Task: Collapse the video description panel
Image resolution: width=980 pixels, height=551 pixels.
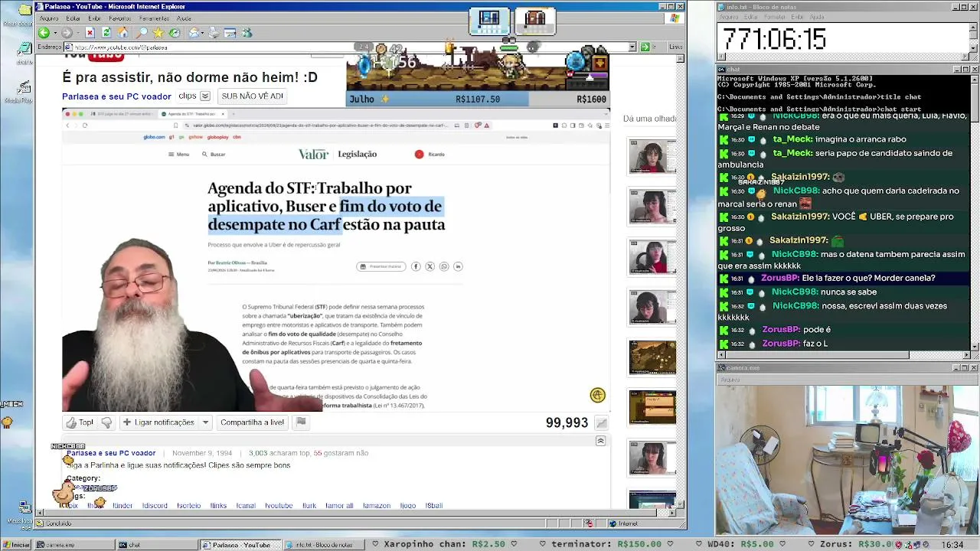Action: (600, 441)
